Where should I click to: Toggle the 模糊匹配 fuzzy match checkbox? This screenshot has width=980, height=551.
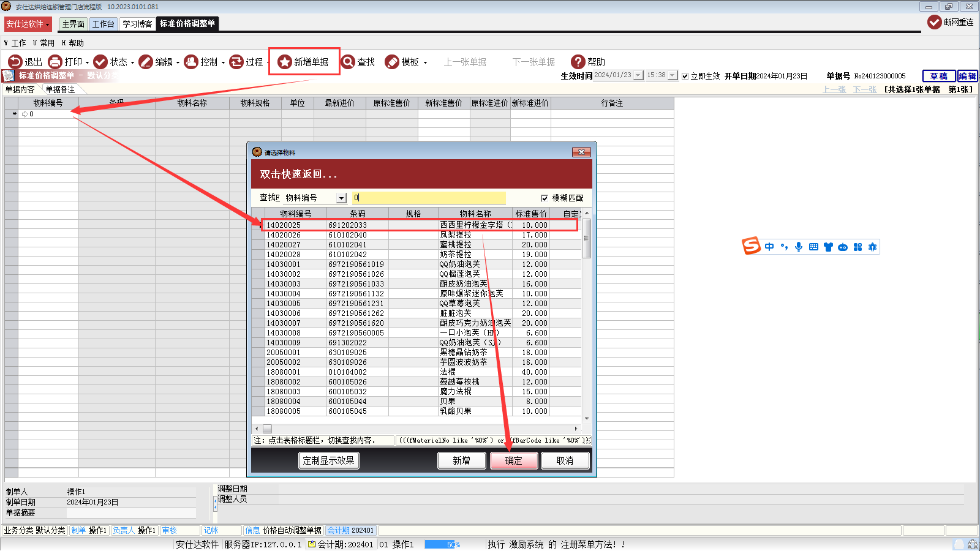tap(545, 198)
